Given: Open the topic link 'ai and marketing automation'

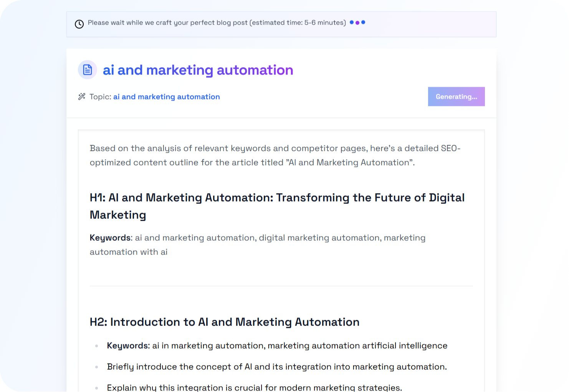Looking at the screenshot, I should pos(167,96).
